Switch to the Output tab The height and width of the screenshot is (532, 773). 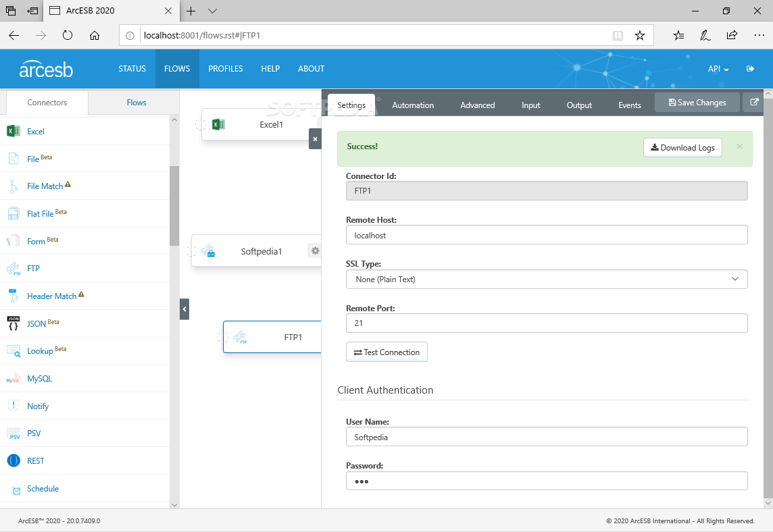coord(579,105)
